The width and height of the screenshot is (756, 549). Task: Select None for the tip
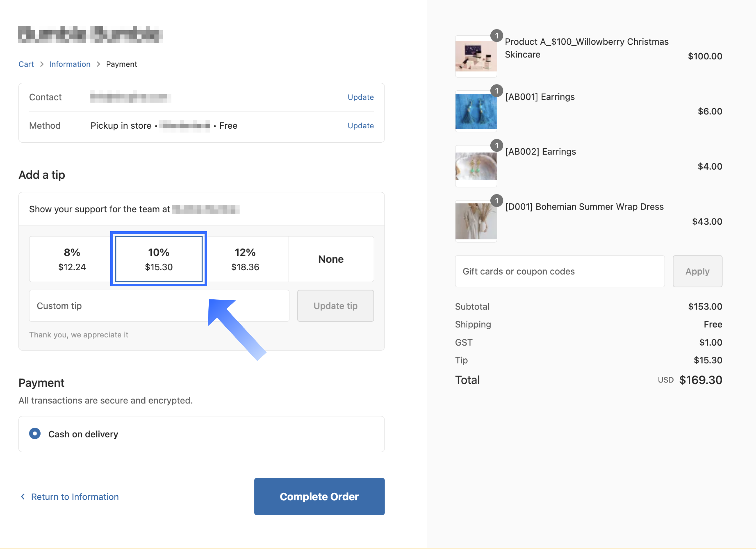[331, 259]
